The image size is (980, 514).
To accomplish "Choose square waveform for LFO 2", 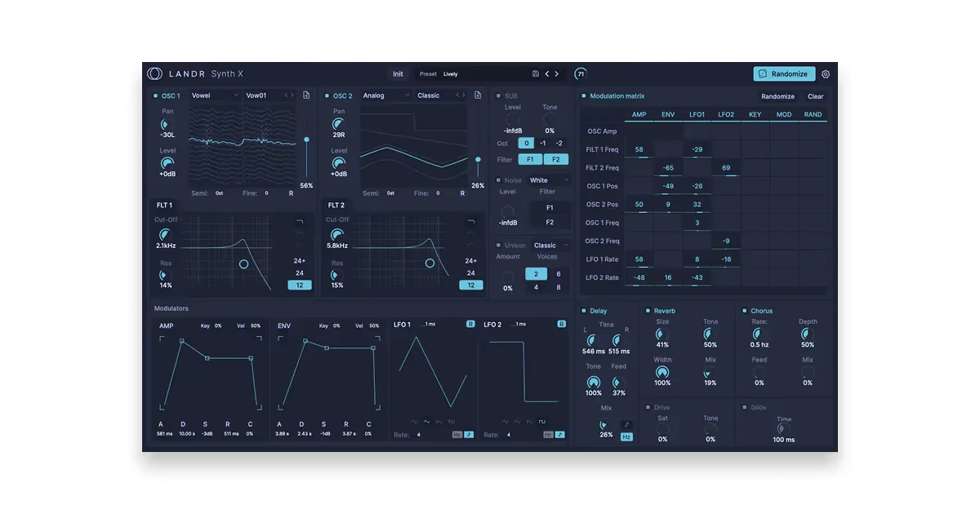I will point(541,422).
